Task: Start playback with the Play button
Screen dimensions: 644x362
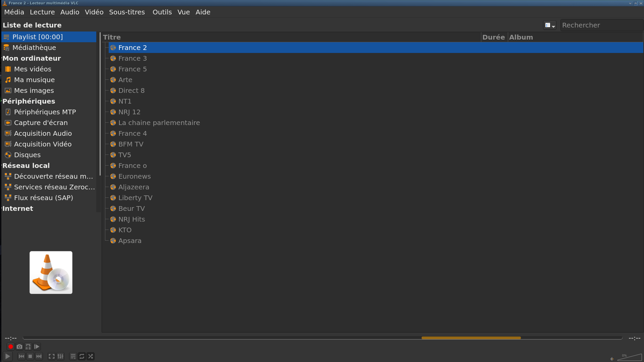Action: coord(7,356)
